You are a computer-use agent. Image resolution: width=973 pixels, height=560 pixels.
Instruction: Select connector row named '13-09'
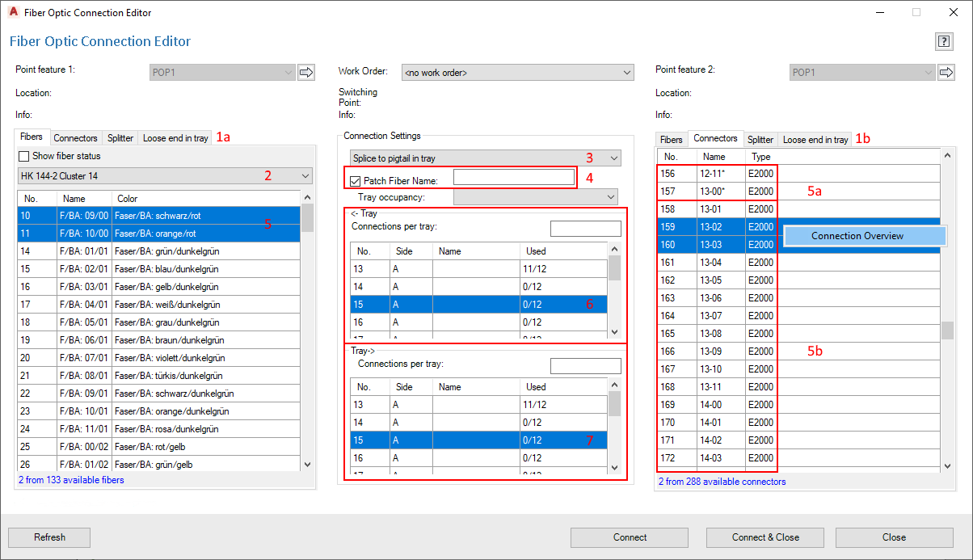click(x=798, y=352)
